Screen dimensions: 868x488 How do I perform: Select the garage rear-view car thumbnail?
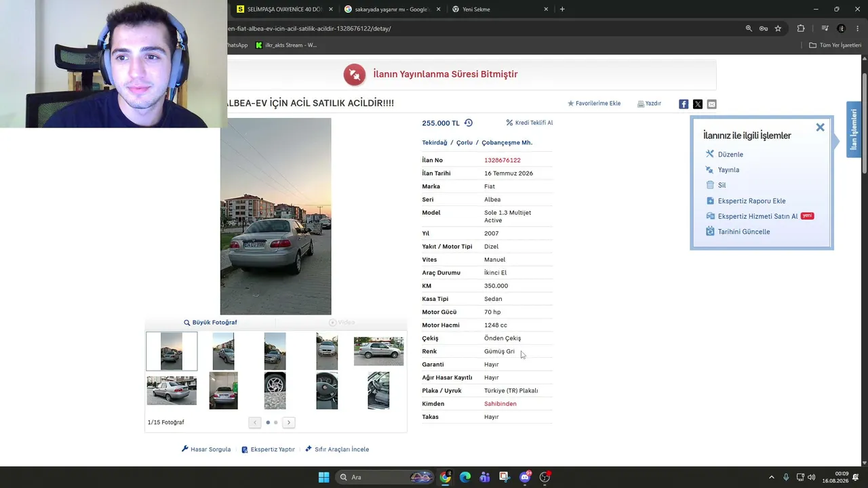(x=223, y=390)
